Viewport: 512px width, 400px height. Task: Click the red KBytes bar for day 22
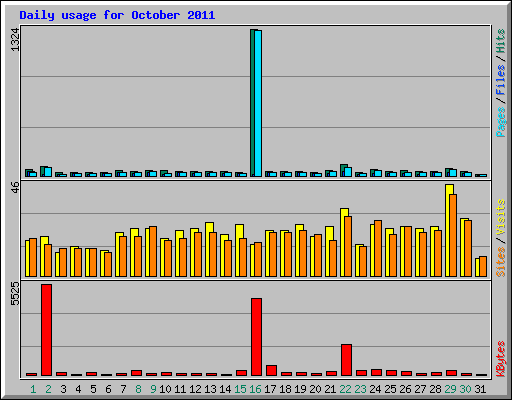coord(346,360)
